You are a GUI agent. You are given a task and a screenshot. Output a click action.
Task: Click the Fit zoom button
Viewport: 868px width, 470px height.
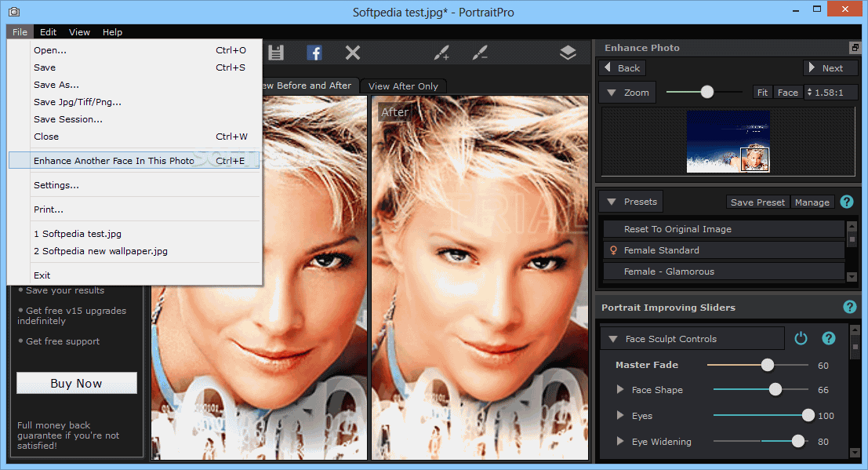(762, 93)
